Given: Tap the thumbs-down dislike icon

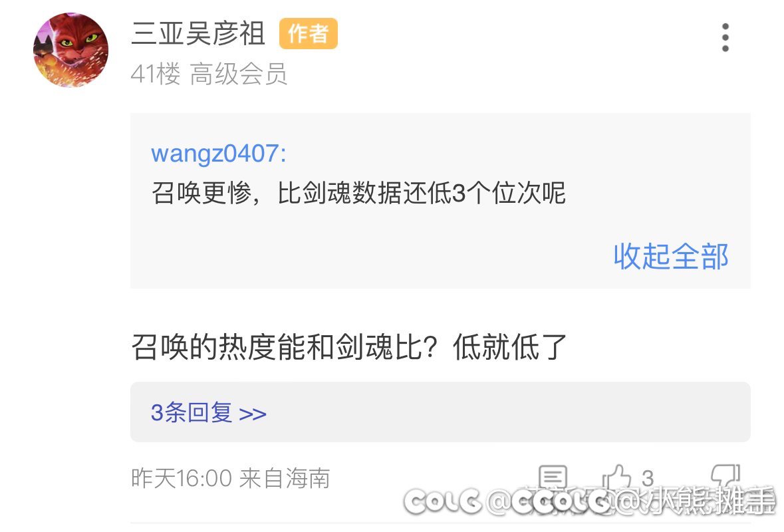Looking at the screenshot, I should point(725,478).
